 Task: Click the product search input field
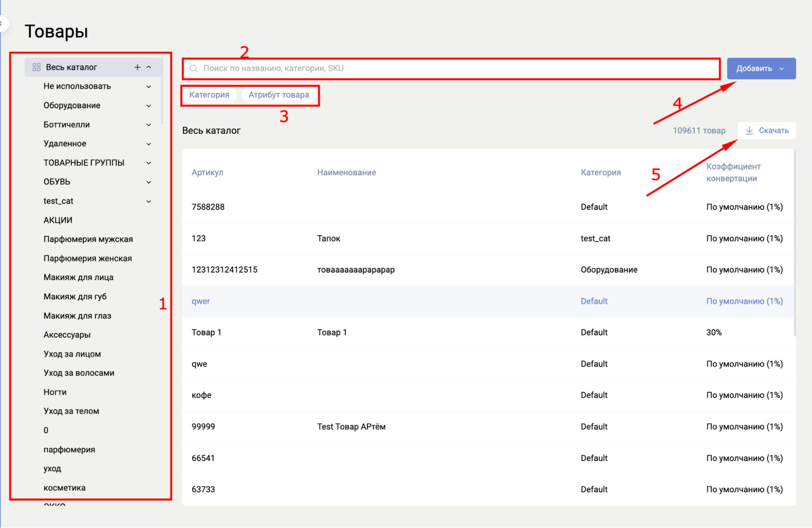(451, 68)
